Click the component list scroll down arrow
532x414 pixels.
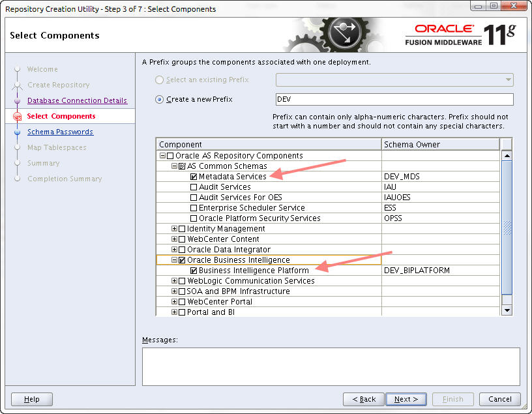(x=507, y=310)
